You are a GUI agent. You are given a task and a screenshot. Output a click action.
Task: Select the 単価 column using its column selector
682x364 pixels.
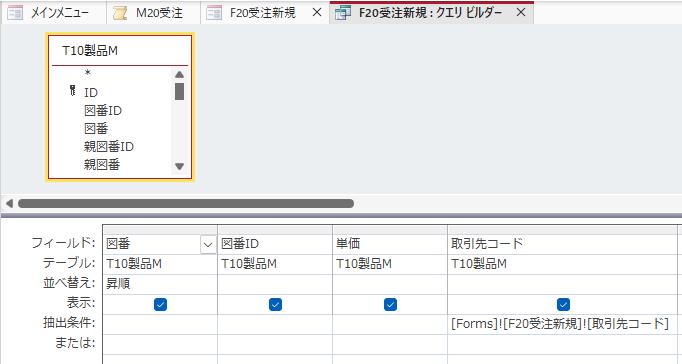[390, 230]
